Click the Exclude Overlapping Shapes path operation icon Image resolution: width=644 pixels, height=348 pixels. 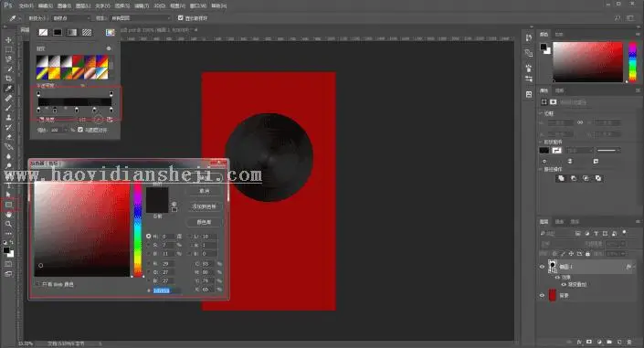(x=598, y=178)
